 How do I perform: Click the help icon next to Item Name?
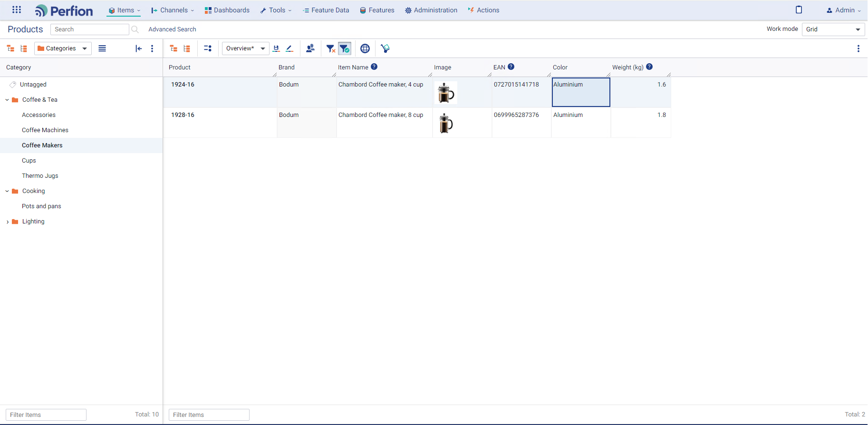point(374,67)
